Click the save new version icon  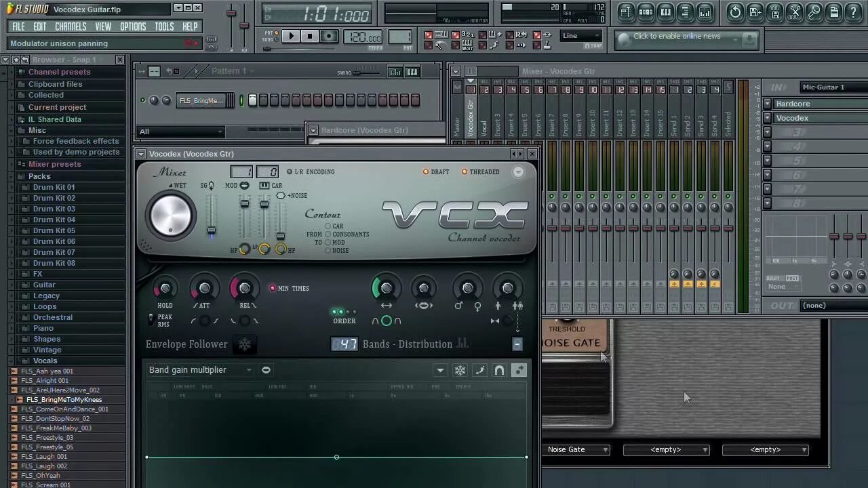[755, 12]
